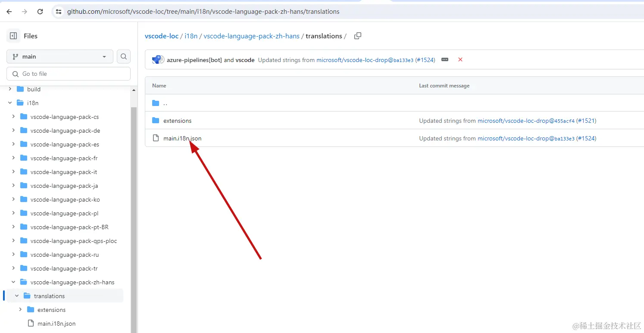Open extensions folder in file listing
The image size is (644, 333).
point(177,121)
